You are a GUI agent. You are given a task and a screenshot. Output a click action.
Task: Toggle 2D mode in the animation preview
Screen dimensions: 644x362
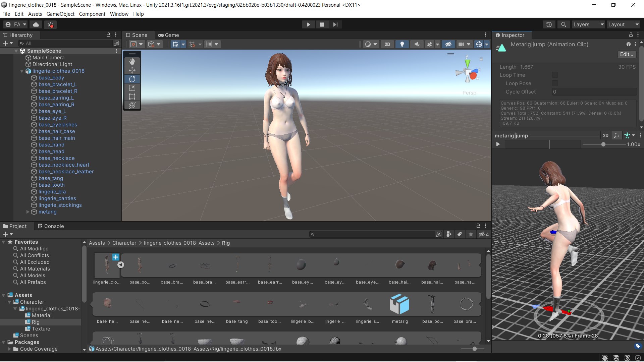point(606,135)
